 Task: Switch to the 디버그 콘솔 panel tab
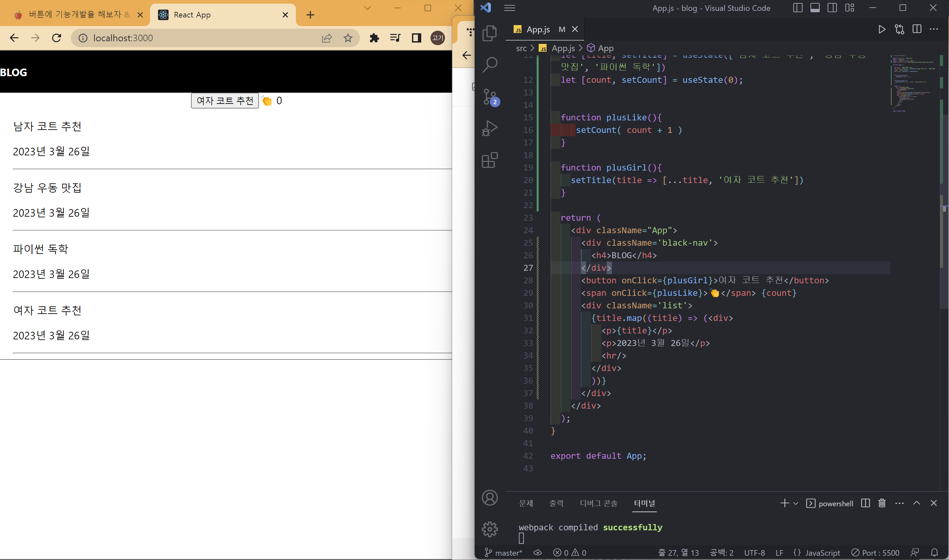(x=598, y=503)
